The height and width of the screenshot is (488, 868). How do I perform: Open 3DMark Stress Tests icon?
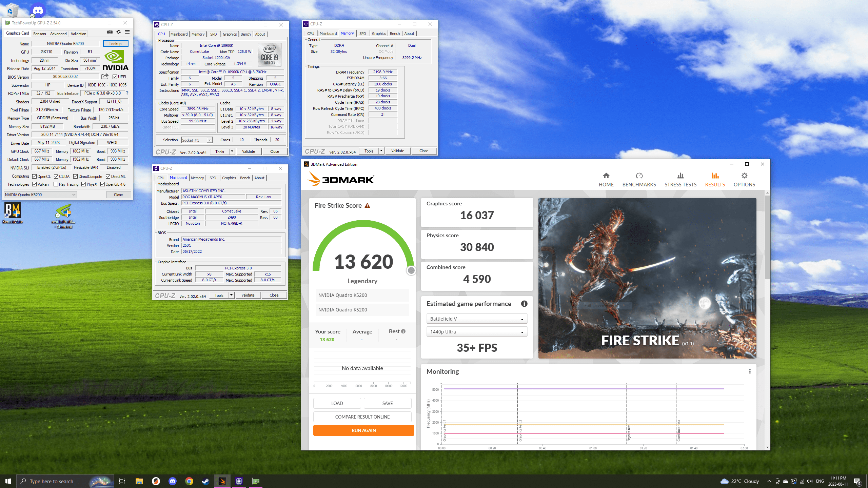[680, 176]
